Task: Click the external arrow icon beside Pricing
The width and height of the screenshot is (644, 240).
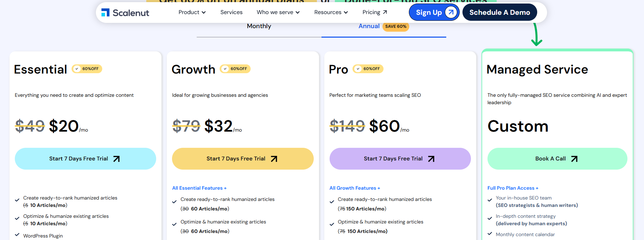Action: click(x=385, y=12)
